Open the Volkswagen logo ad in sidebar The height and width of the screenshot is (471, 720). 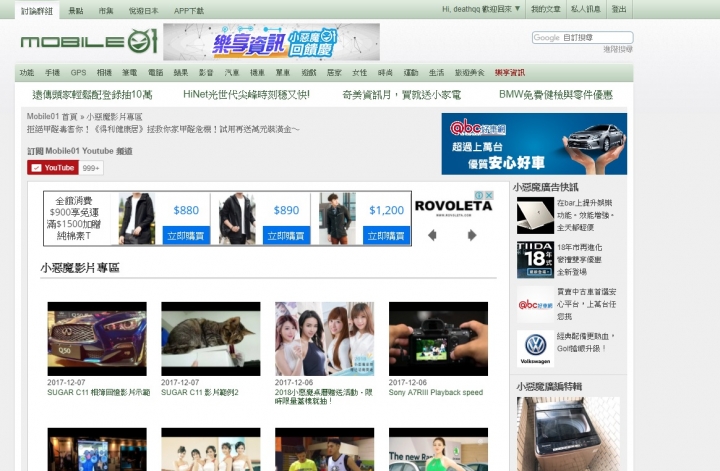[x=535, y=348]
